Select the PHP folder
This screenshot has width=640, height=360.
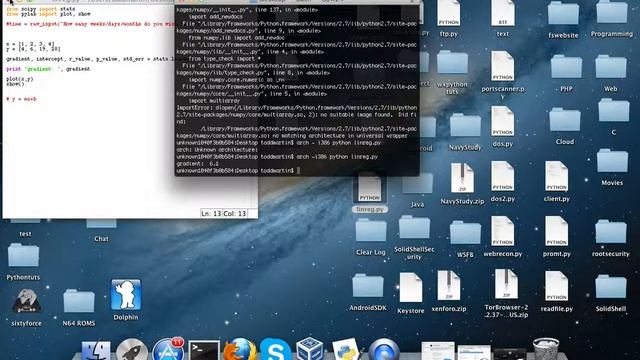click(566, 67)
